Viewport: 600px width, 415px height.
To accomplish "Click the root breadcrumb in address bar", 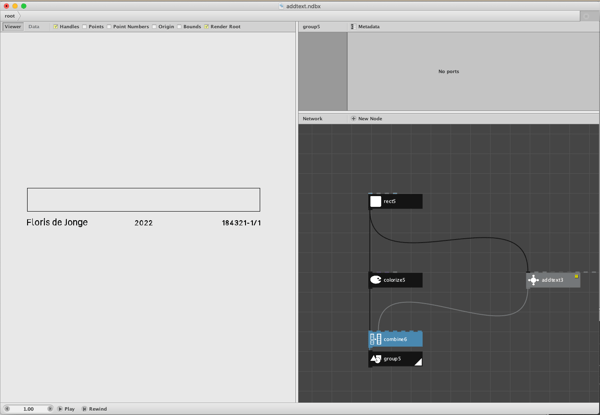I will click(x=10, y=16).
